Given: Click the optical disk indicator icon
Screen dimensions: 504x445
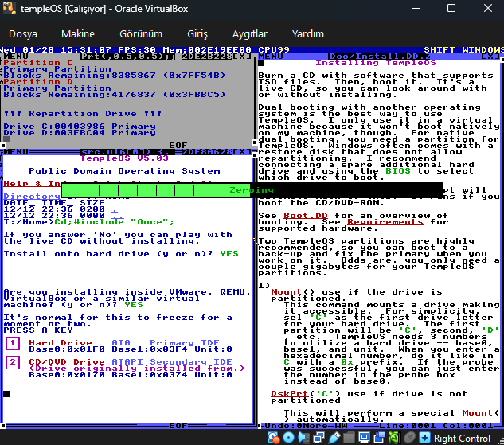Looking at the screenshot, I should (x=288, y=438).
